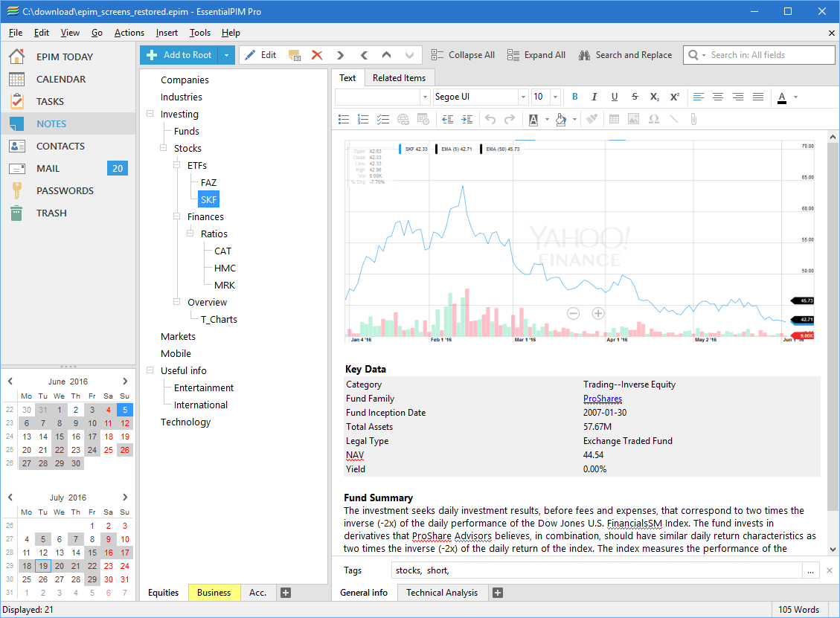The width and height of the screenshot is (840, 618).
Task: Collapse the Useful info tree node
Action: coord(150,370)
